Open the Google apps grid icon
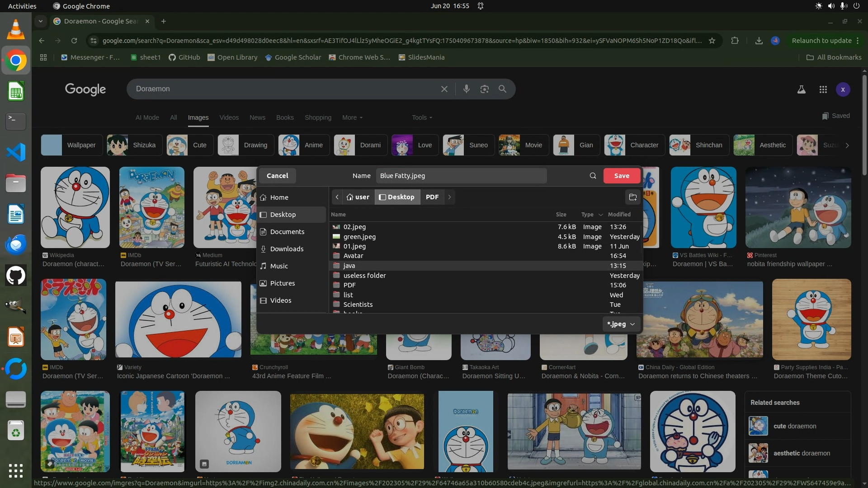This screenshot has height=488, width=868. pyautogui.click(x=823, y=89)
